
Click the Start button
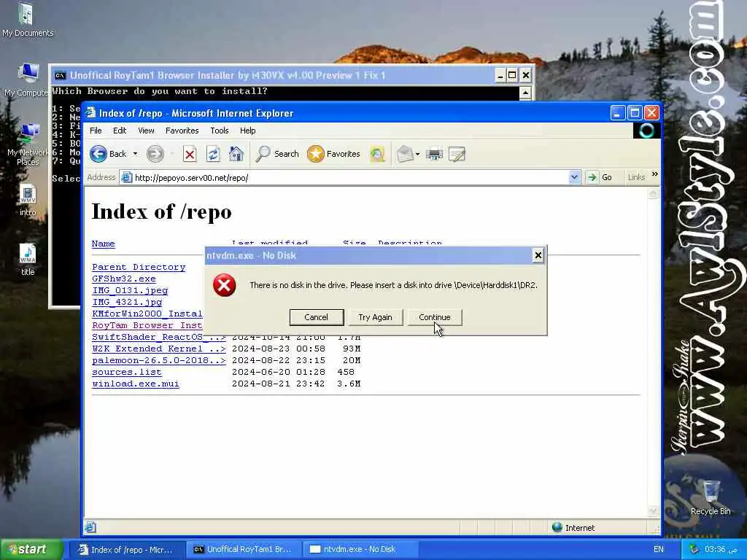point(31,549)
